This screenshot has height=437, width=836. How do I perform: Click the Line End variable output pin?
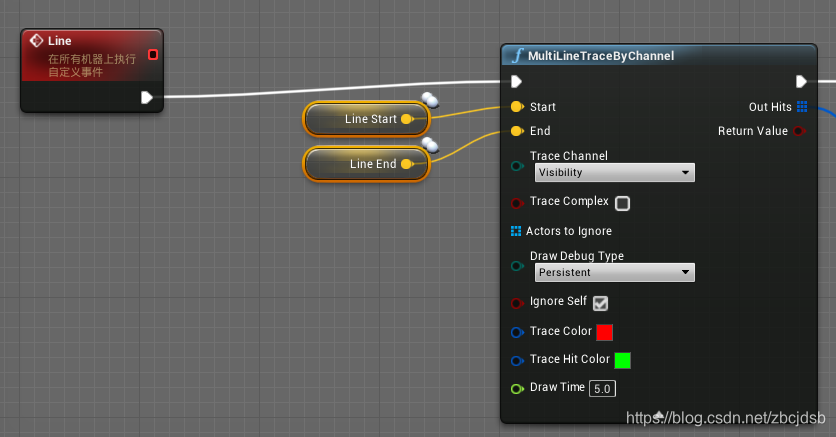(407, 164)
